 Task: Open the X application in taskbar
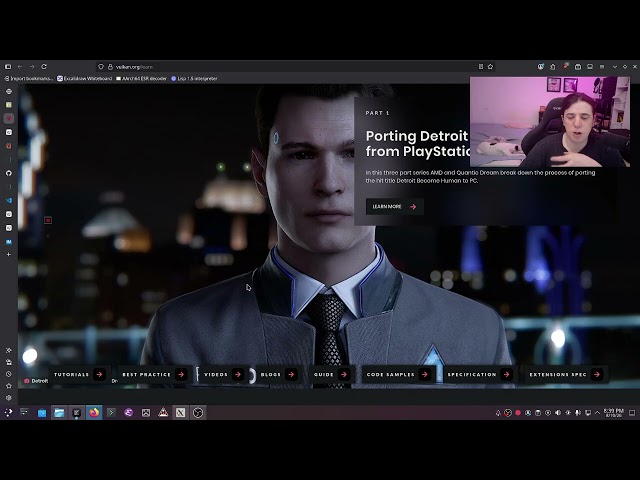(x=180, y=413)
